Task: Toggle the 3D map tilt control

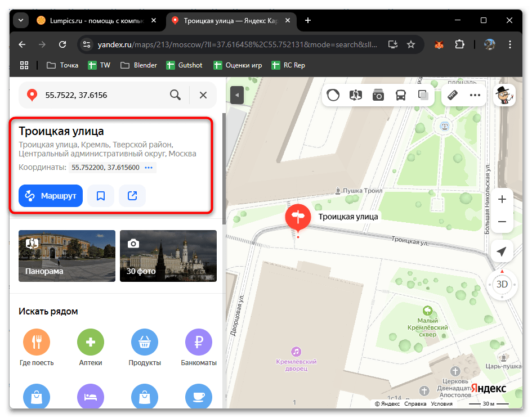Action: [502, 284]
